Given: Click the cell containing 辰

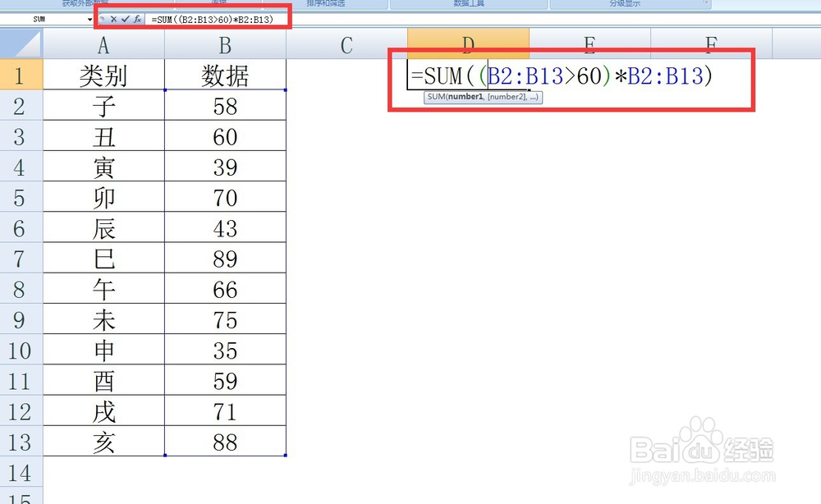Looking at the screenshot, I should 103,227.
